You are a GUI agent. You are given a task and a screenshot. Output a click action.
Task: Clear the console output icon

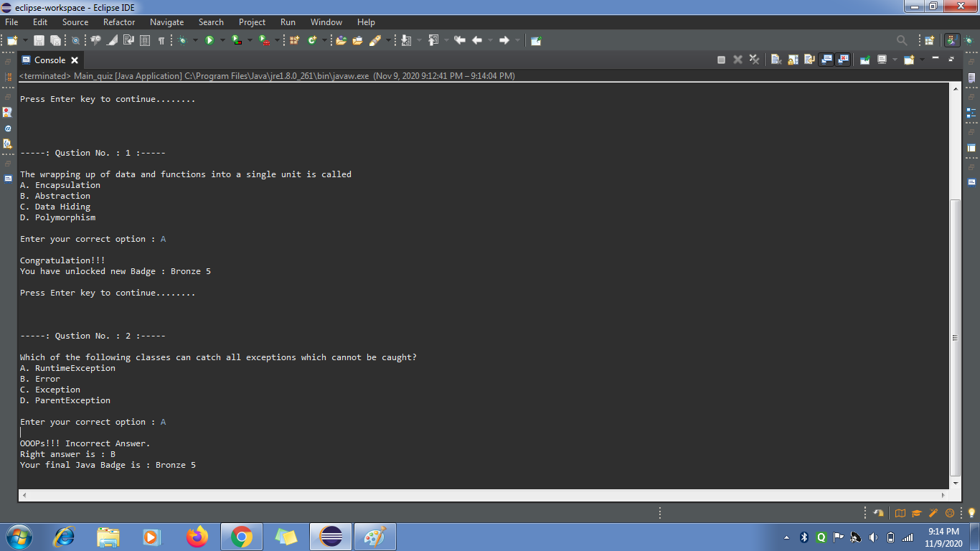click(776, 60)
